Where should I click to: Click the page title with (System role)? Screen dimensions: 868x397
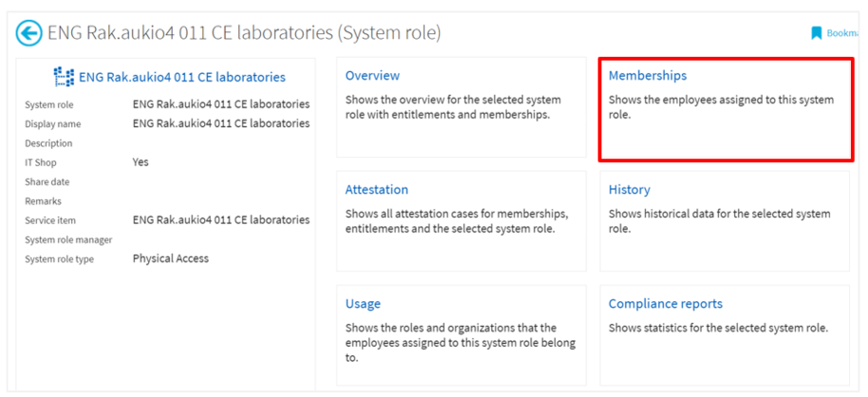pos(244,33)
